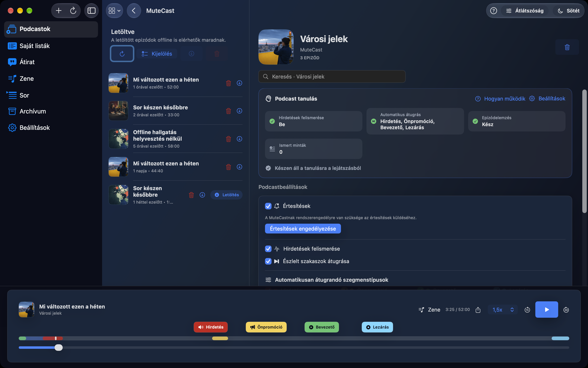Click the Kijelölés selection button

click(x=157, y=54)
